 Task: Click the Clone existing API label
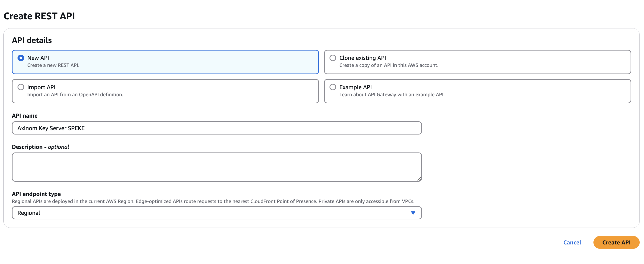point(362,58)
